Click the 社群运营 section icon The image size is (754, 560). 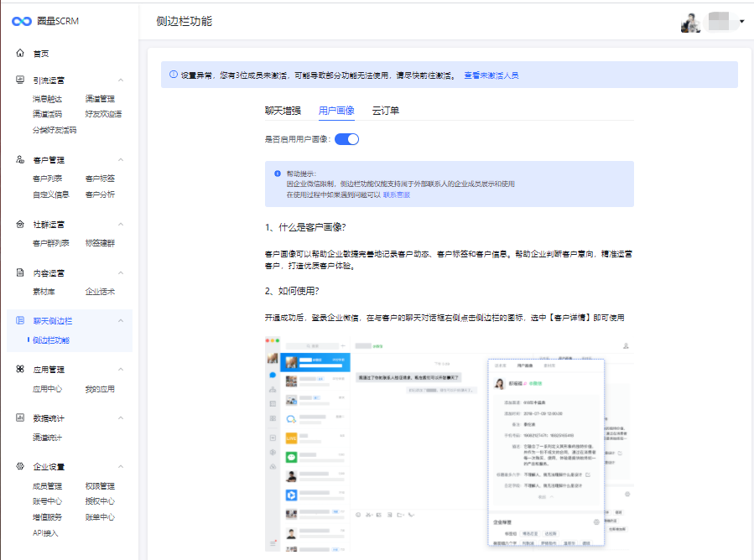[20, 225]
